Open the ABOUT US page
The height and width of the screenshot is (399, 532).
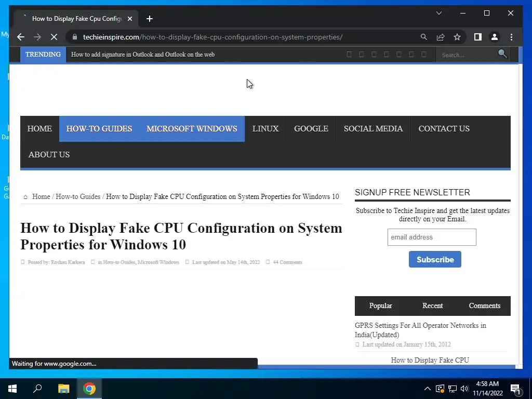49,155
